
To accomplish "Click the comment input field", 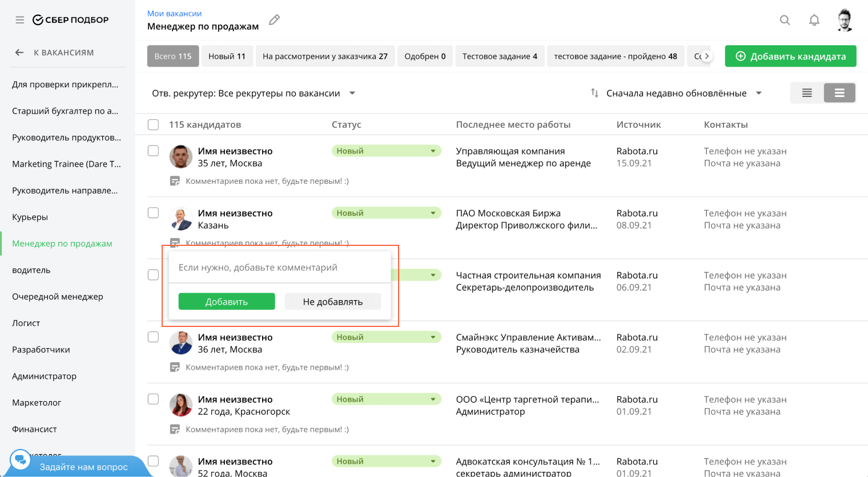I will click(x=280, y=268).
